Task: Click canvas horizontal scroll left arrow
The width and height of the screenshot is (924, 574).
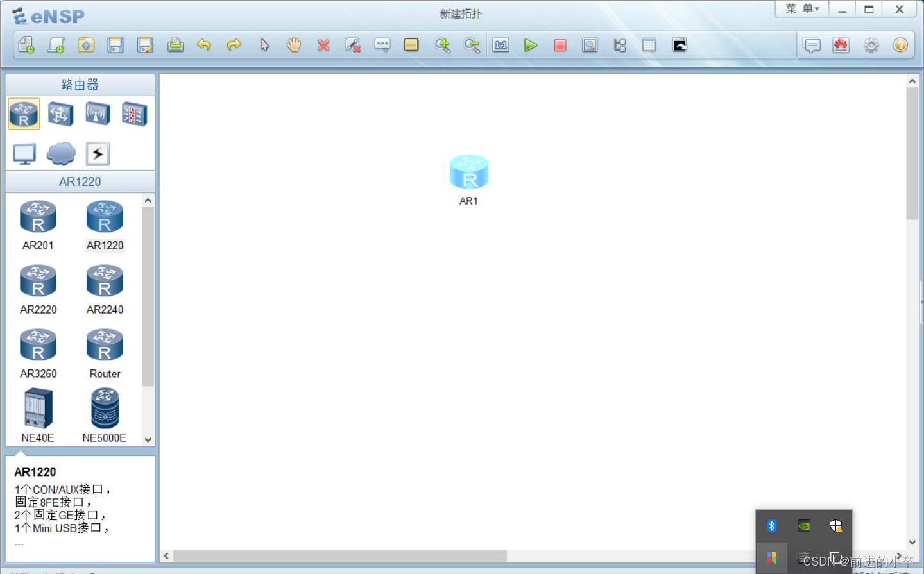Action: click(166, 556)
